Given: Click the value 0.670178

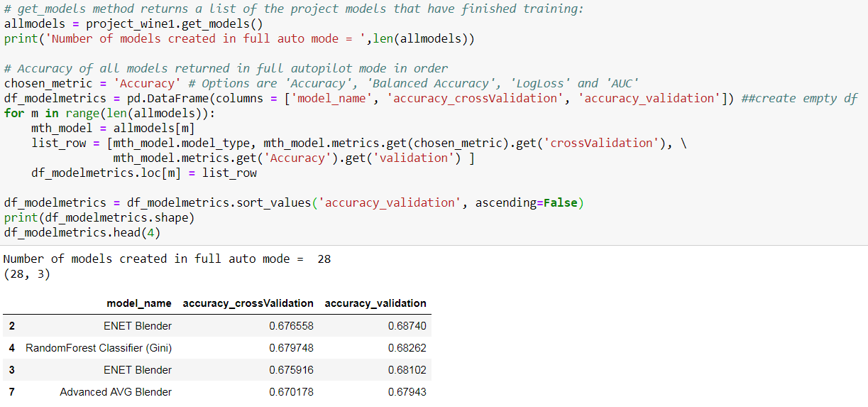Looking at the screenshot, I should tap(291, 392).
